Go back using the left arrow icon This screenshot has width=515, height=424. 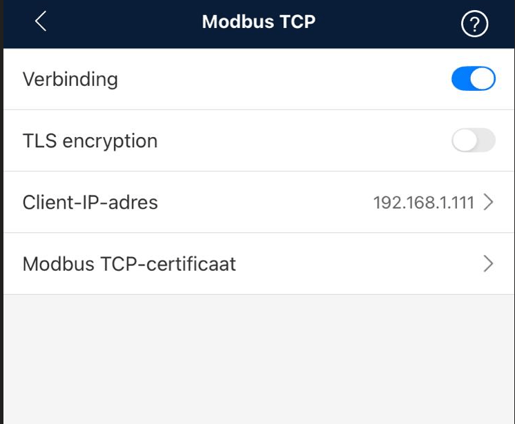[41, 21]
